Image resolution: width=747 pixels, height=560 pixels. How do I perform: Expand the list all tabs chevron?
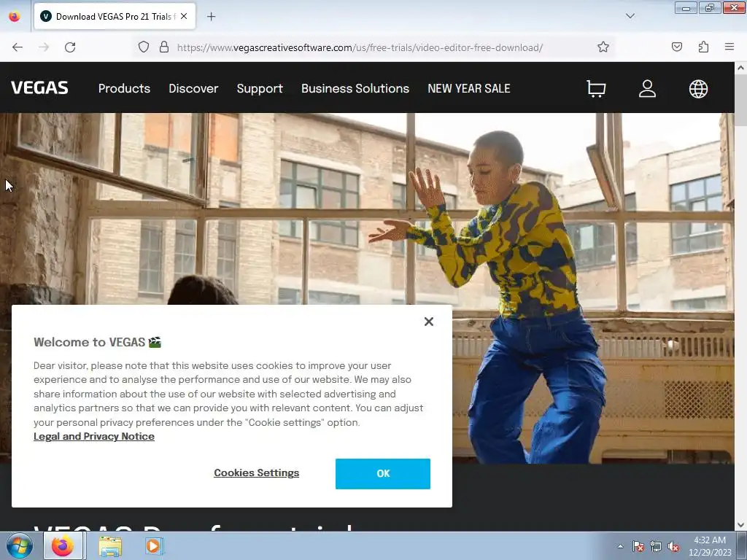pos(630,16)
